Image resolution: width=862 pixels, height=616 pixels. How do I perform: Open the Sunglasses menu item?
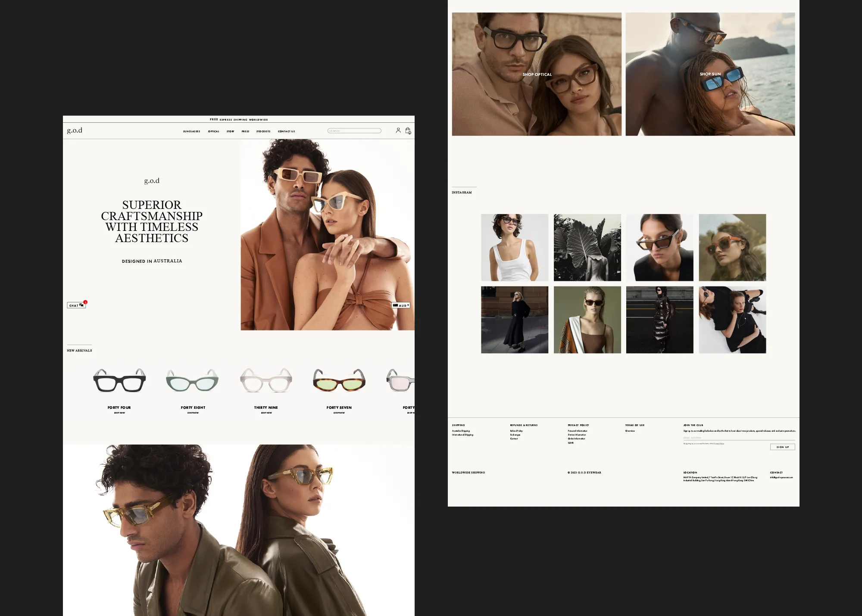click(191, 131)
